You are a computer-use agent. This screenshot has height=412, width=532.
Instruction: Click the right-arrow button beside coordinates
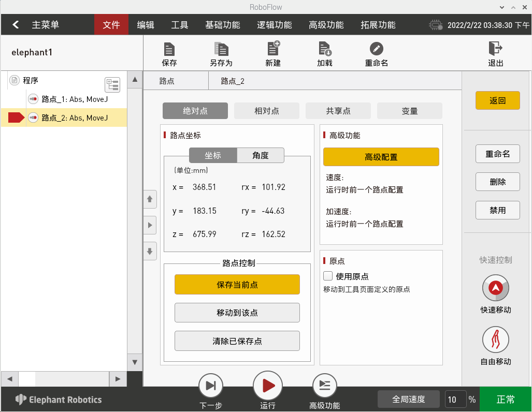click(x=150, y=225)
